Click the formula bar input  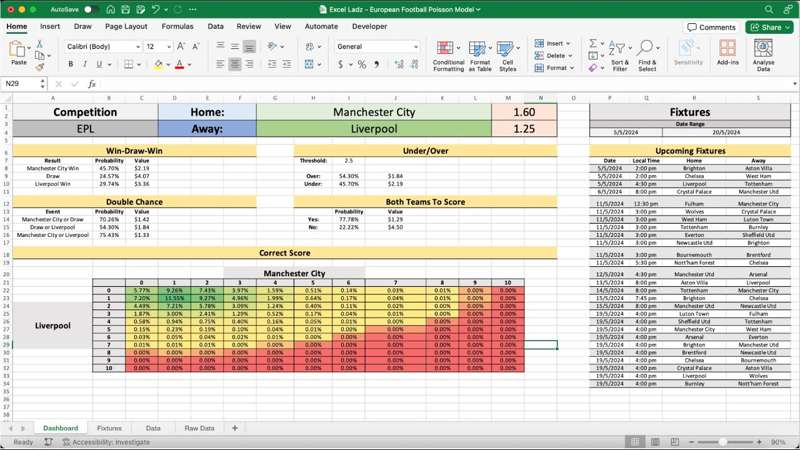point(444,84)
